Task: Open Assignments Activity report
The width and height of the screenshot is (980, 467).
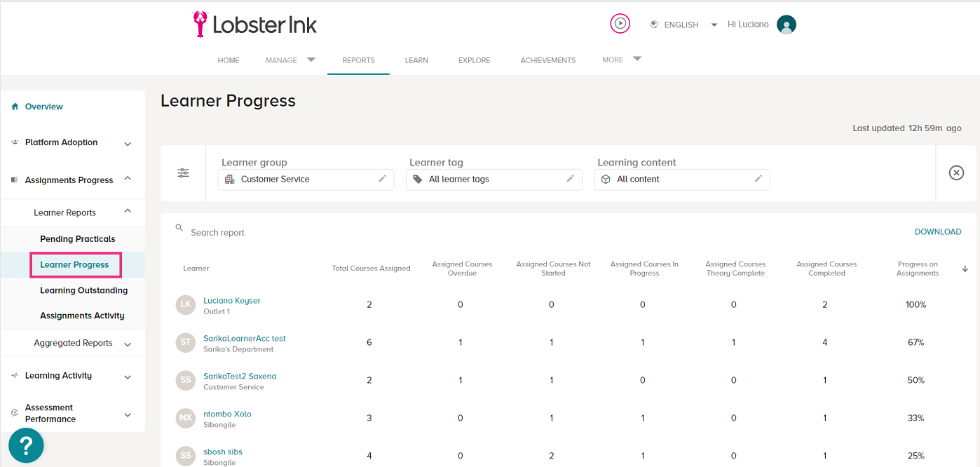Action: 83,316
